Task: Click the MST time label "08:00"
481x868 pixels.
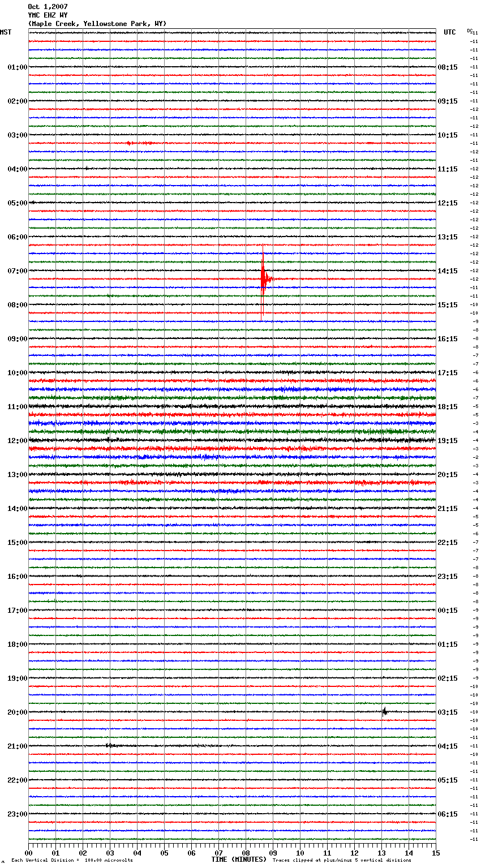Action: 18,305
